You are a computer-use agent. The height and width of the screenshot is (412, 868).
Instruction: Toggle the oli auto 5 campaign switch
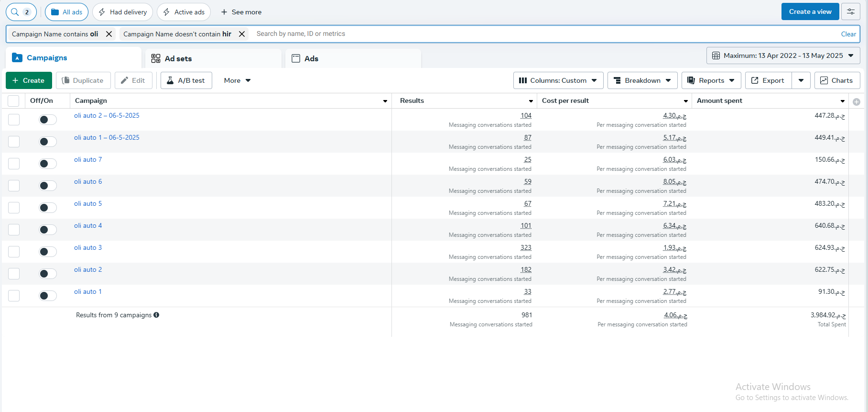tap(48, 208)
